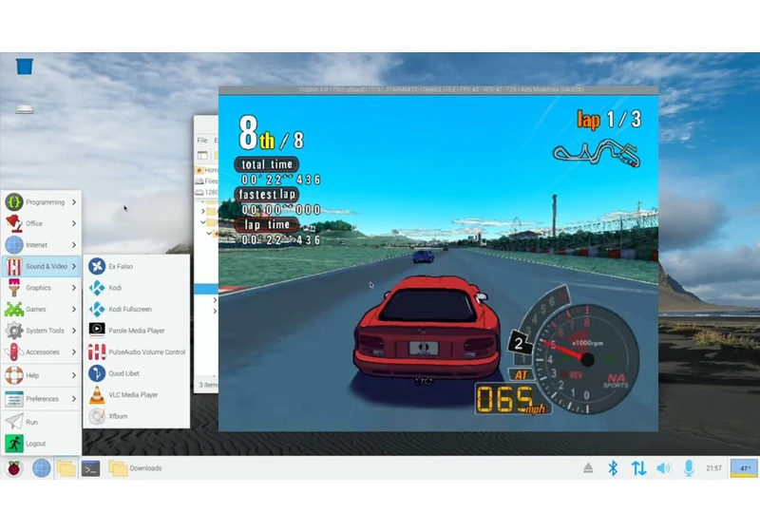Viewport: 760px width, 532px height.
Task: Expand arrow next to Help
Action: [x=74, y=375]
